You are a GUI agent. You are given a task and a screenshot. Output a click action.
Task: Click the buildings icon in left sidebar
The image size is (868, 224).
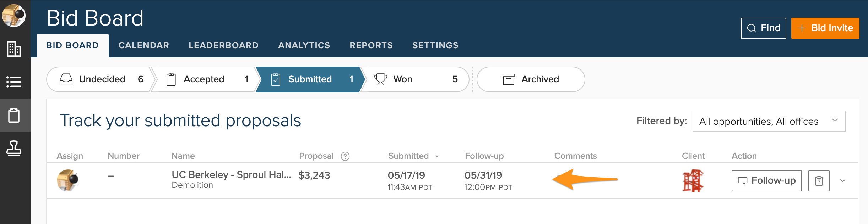point(14,49)
